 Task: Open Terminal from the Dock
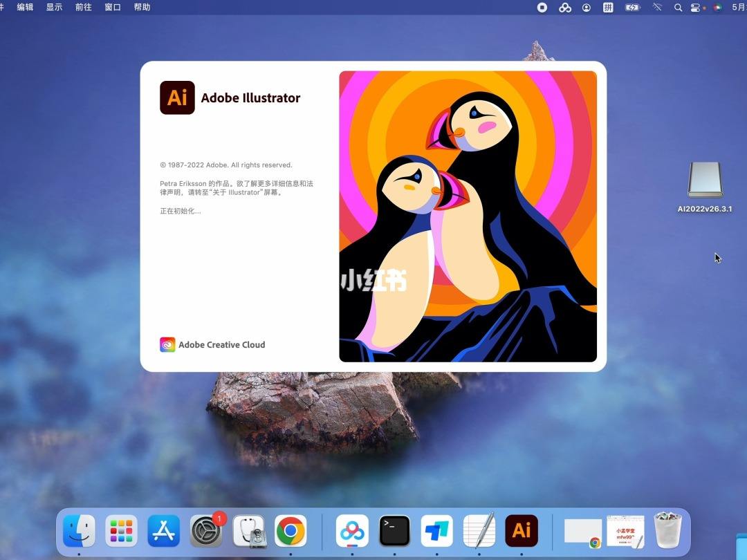tap(394, 530)
